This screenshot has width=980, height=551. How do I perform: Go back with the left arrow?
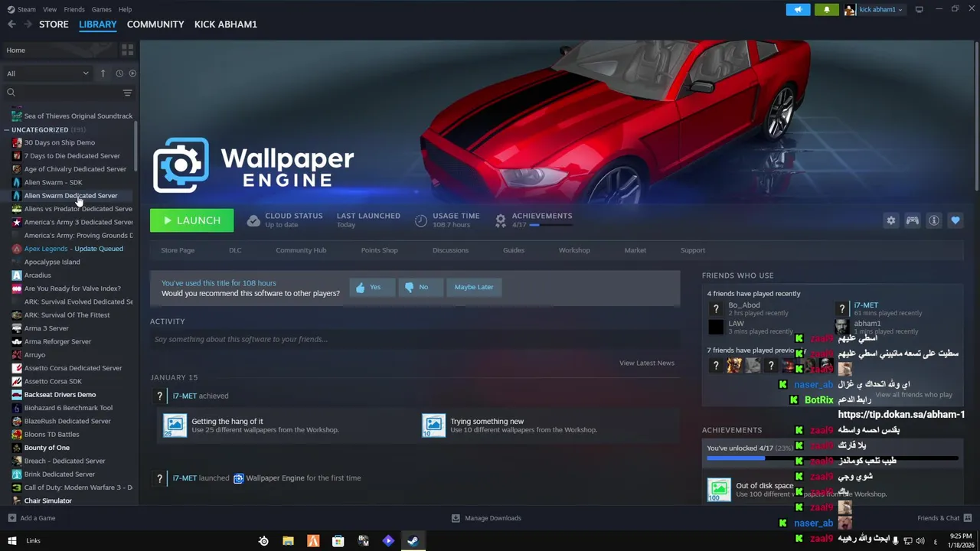click(x=11, y=24)
